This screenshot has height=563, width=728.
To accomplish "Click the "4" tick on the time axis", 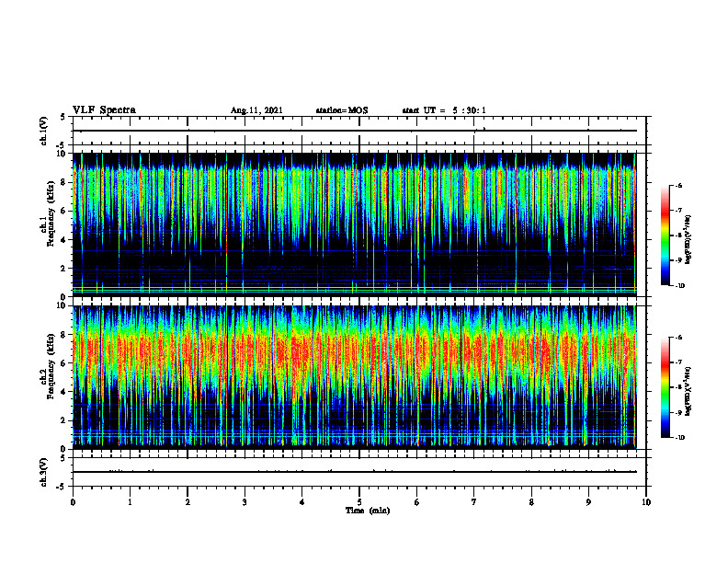I will tap(302, 502).
